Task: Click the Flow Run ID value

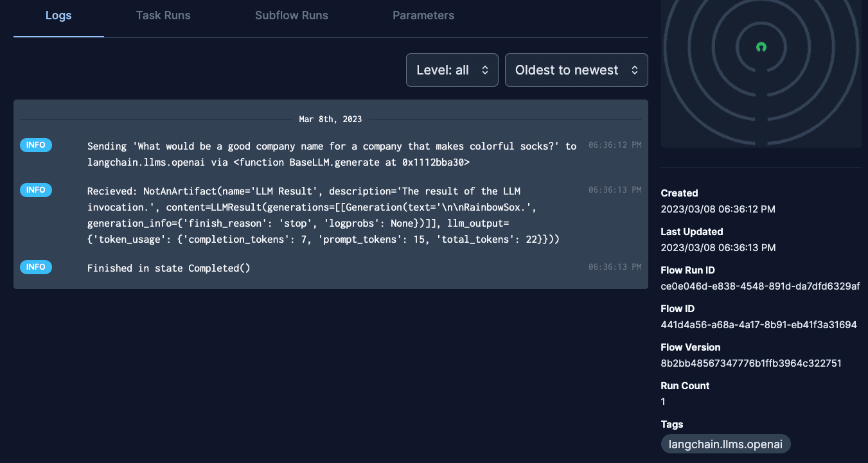Action: pos(760,286)
